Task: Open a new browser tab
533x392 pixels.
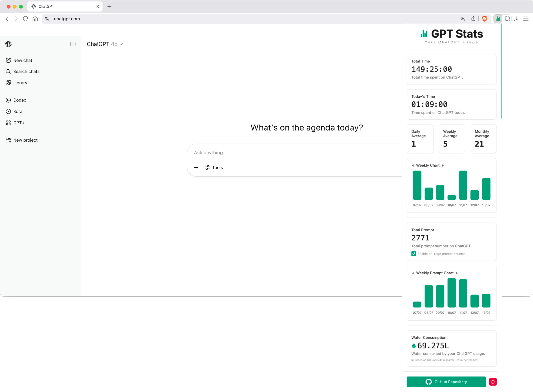Action: tap(109, 6)
